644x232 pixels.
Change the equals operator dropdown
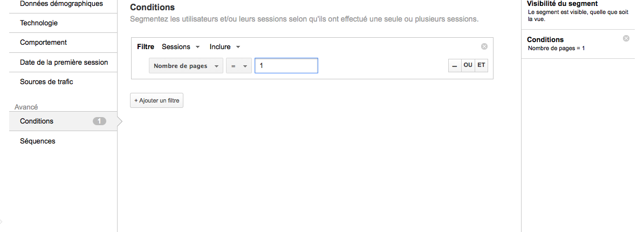pyautogui.click(x=238, y=66)
